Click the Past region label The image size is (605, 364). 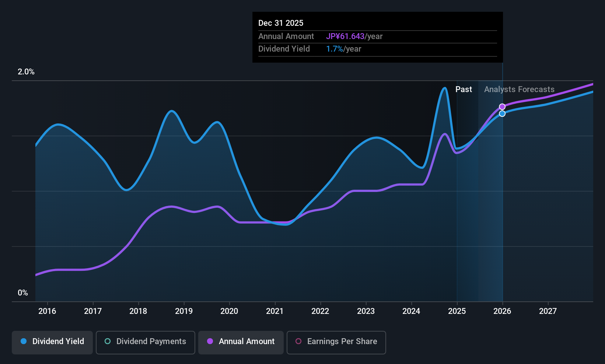464,90
